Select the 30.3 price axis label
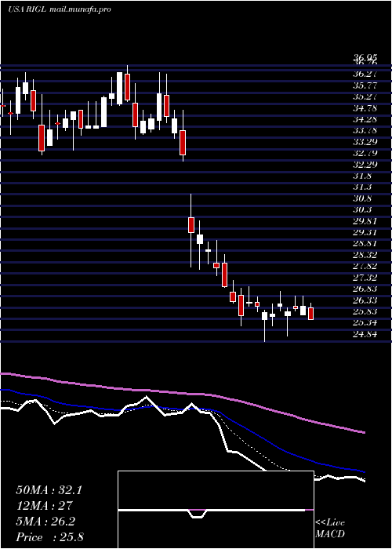 tap(362, 209)
